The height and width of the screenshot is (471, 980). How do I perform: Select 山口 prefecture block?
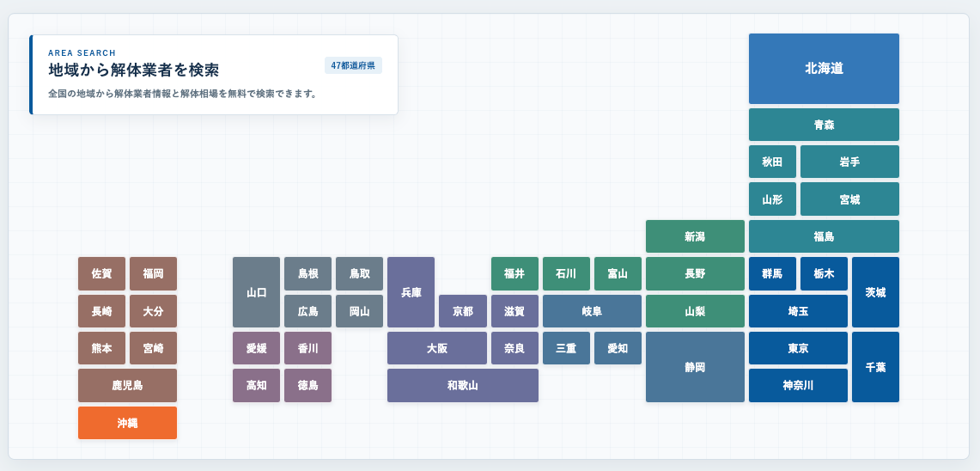256,292
